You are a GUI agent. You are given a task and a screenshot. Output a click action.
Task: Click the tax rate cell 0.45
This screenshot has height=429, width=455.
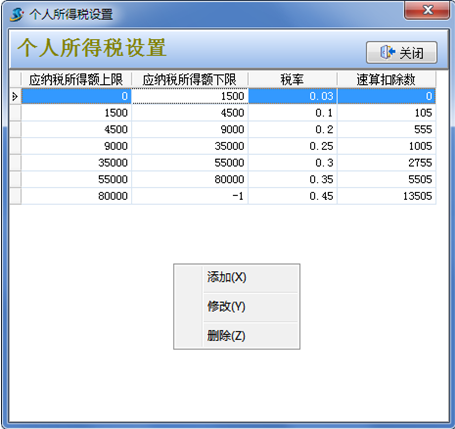coord(293,196)
